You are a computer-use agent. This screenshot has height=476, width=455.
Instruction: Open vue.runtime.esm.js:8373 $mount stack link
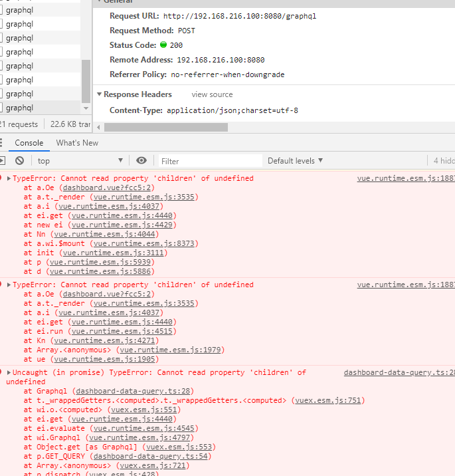pyautogui.click(x=143, y=243)
